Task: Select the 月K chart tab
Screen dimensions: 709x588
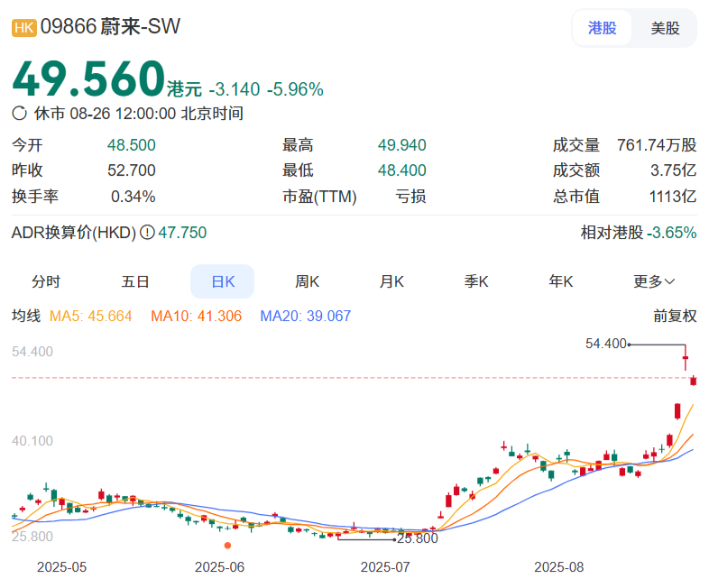Action: pos(391,281)
